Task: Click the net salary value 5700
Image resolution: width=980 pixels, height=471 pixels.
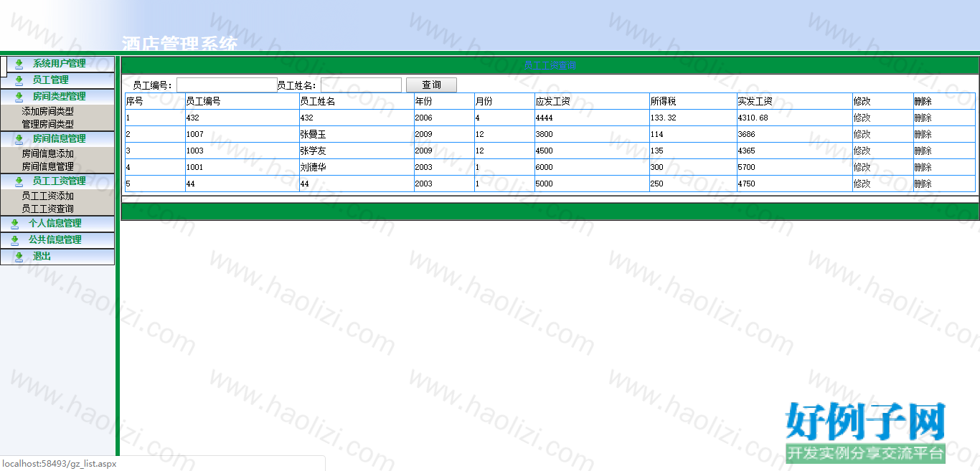Action: [747, 167]
